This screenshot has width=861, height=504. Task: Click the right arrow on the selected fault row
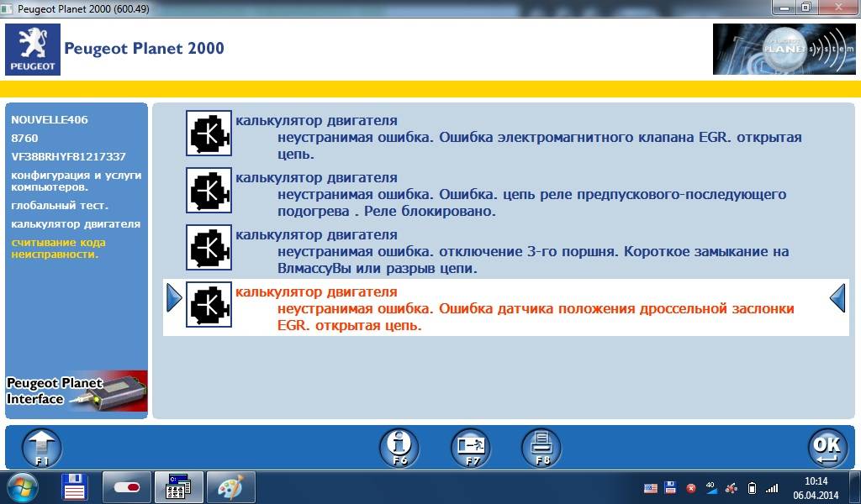837,297
